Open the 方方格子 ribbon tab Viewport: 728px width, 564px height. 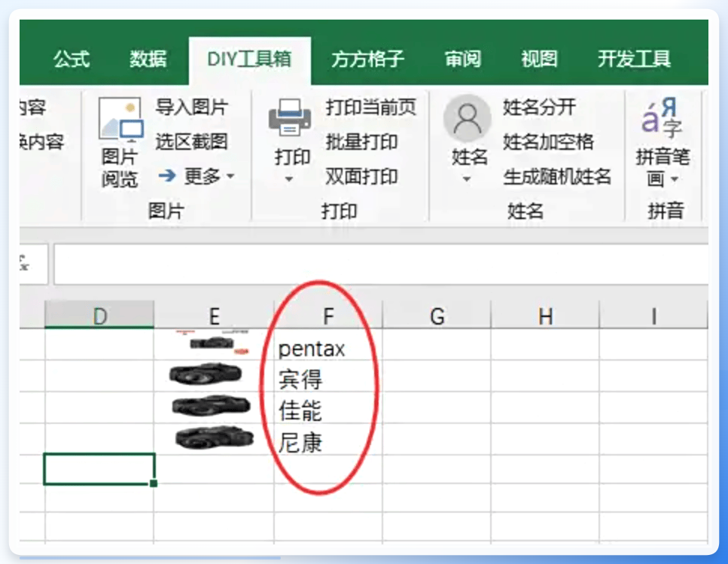367,59
